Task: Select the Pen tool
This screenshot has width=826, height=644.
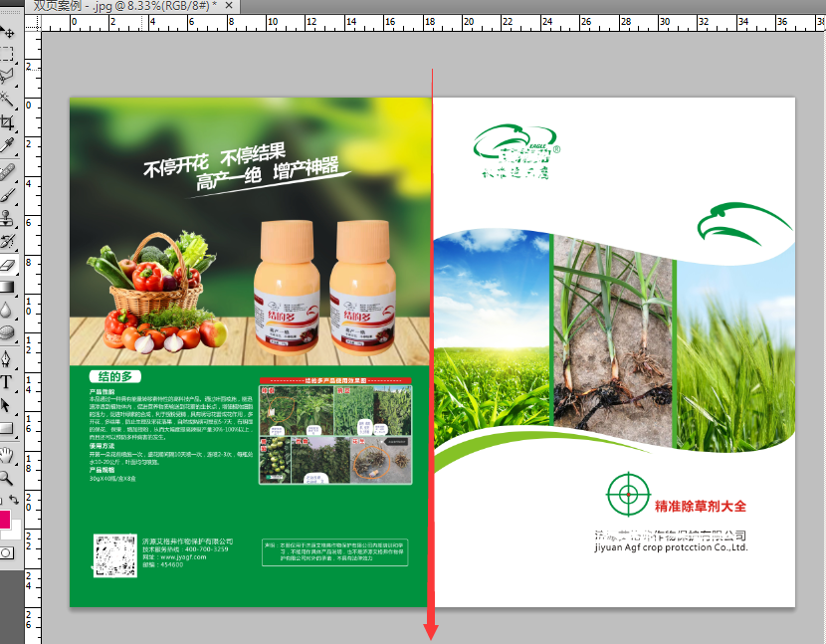Action: pos(7,360)
